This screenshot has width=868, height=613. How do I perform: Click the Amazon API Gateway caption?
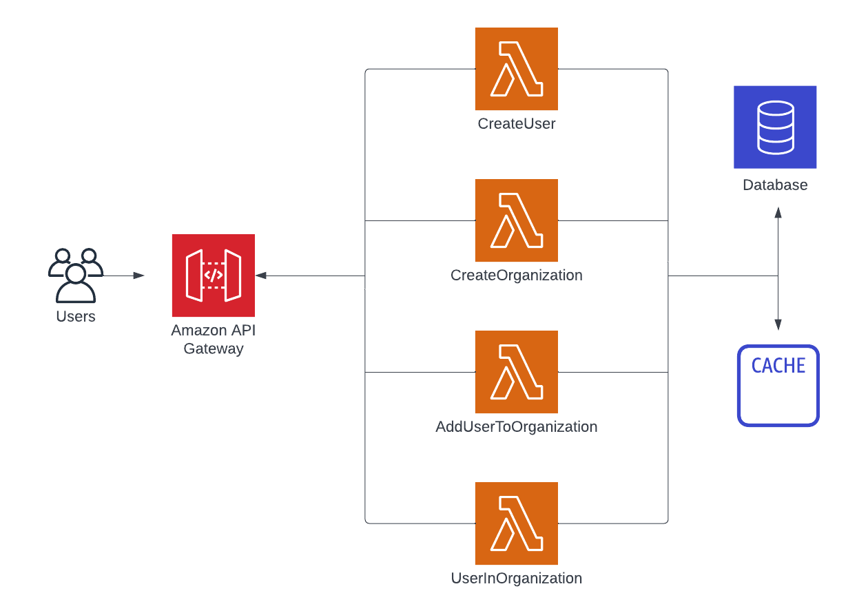(x=213, y=339)
